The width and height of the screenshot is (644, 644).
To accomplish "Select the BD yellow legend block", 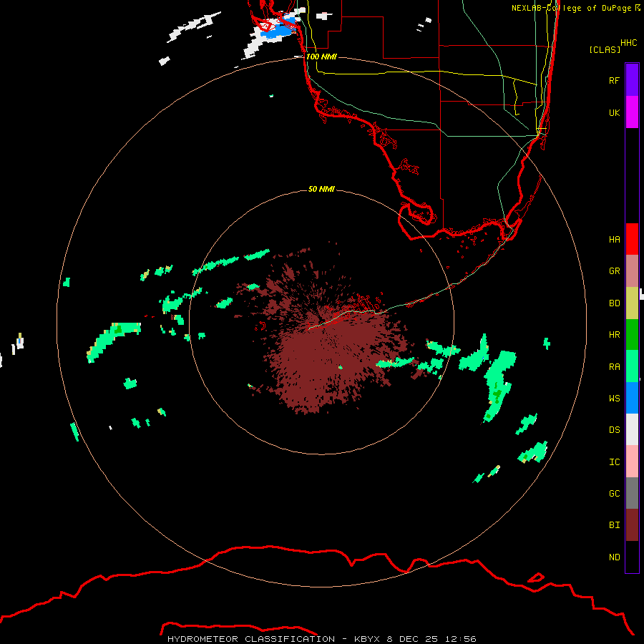I will 632,303.
